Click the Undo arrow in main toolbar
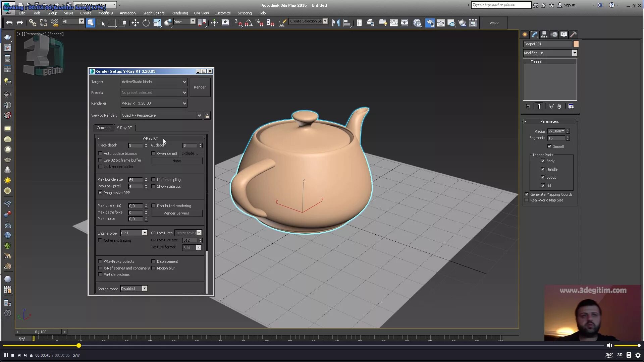This screenshot has height=362, width=644. pyautogui.click(x=9, y=23)
